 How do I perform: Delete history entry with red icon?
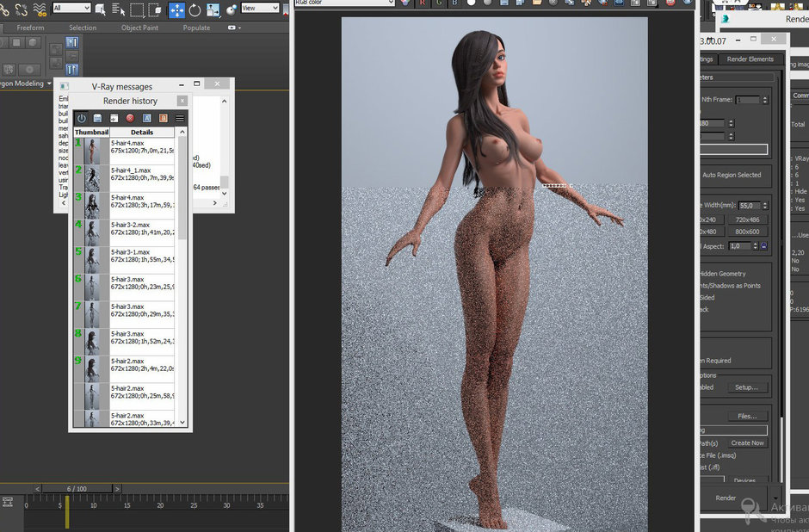click(131, 118)
